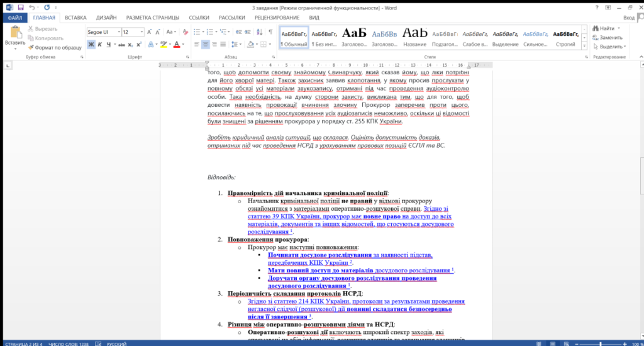Toggle underline Ч formatting
This screenshot has width=644, height=346.
pyautogui.click(x=108, y=45)
